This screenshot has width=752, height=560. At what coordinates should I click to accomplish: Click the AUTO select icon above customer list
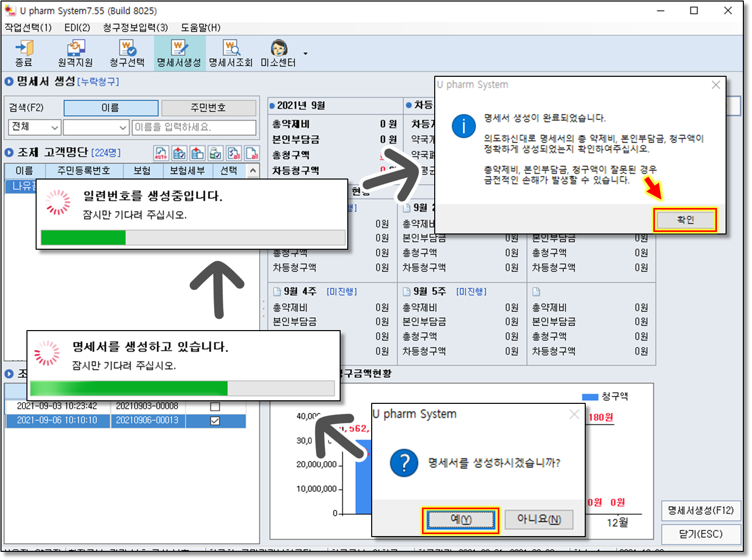161,153
